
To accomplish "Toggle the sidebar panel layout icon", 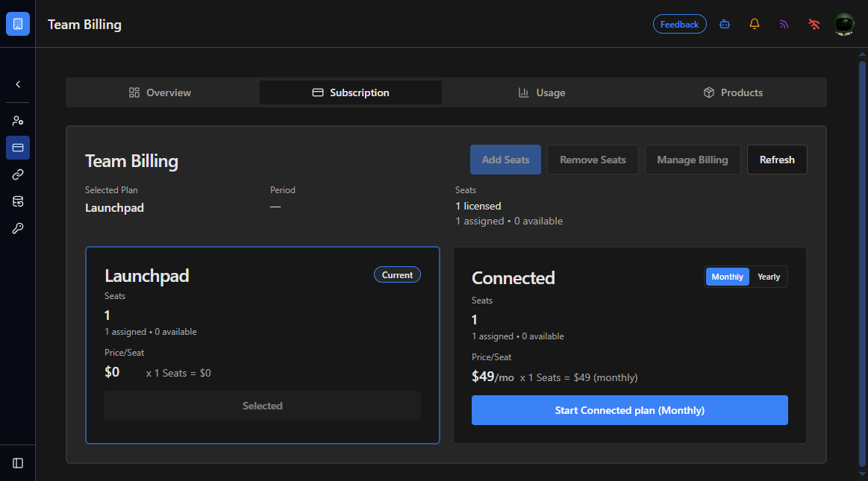I will pyautogui.click(x=18, y=463).
